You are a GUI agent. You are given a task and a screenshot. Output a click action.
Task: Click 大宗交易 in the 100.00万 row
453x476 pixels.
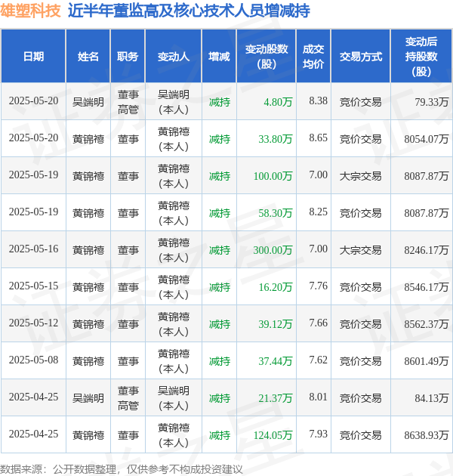(361, 176)
